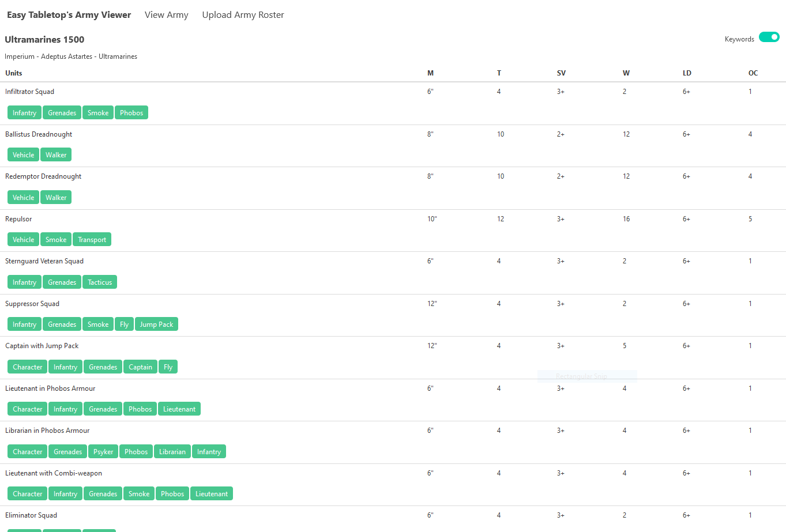Open the Upload Army Roster page
Image resolution: width=786 pixels, height=532 pixels.
(x=243, y=15)
